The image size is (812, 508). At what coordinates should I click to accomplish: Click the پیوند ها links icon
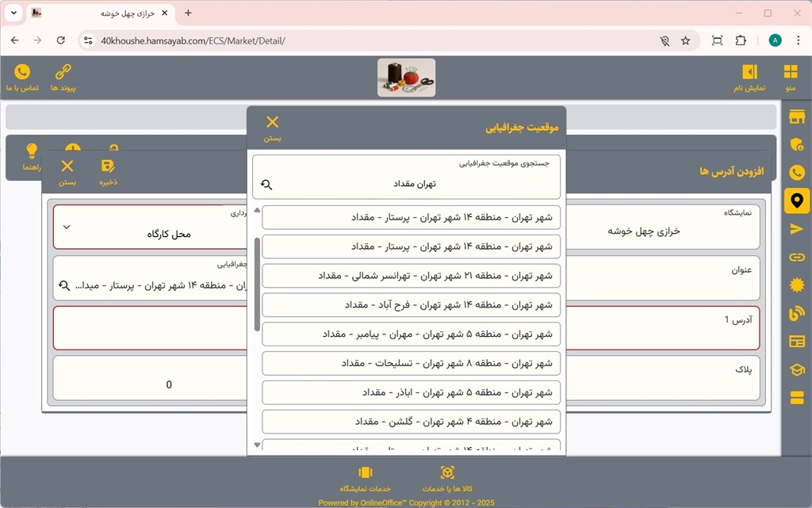click(63, 78)
